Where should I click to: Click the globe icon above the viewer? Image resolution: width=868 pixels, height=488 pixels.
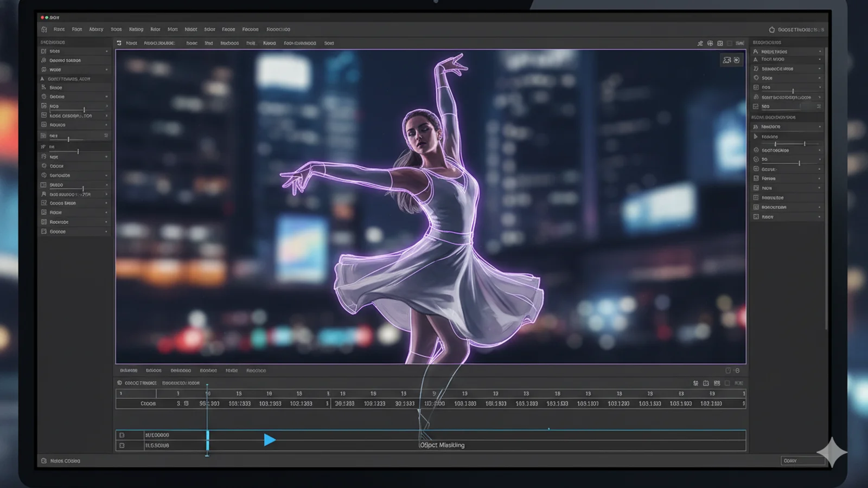coord(710,43)
